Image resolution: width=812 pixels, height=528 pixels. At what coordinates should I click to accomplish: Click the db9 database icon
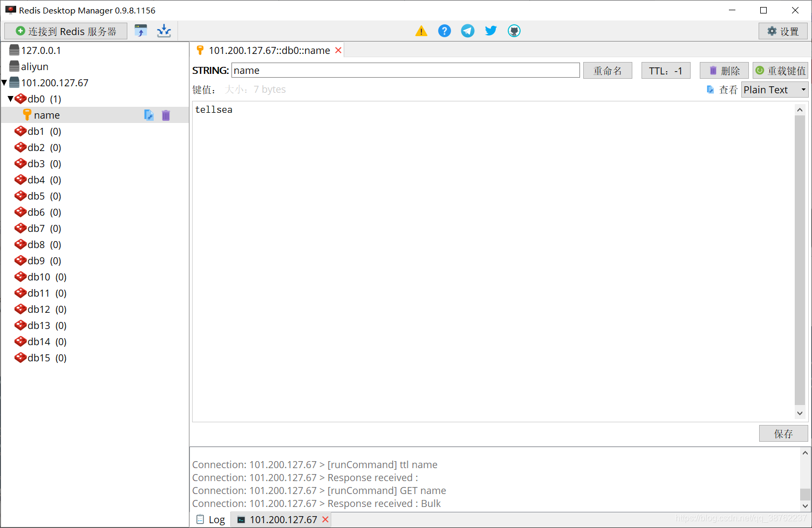21,260
